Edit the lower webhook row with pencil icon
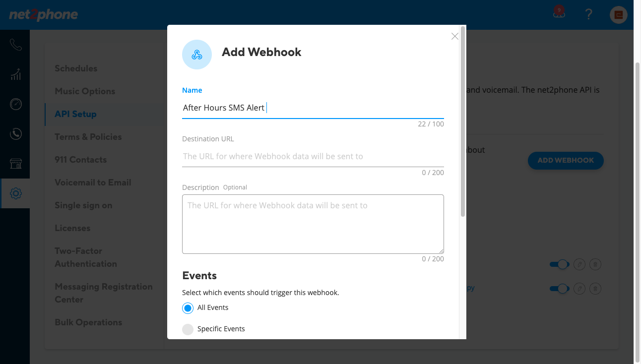Viewport: 641px width, 364px height. click(579, 288)
